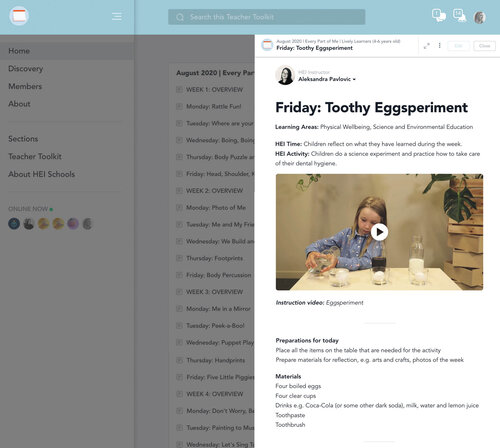Viewport: 500px width, 448px height.
Task: Focus the Search this Teacher Toolkit field
Action: (x=267, y=17)
